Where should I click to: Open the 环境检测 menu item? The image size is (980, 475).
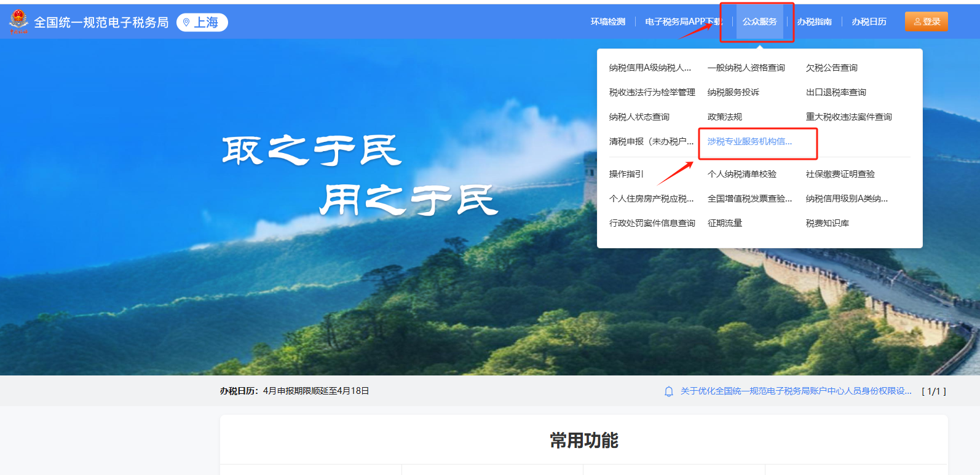tap(607, 22)
